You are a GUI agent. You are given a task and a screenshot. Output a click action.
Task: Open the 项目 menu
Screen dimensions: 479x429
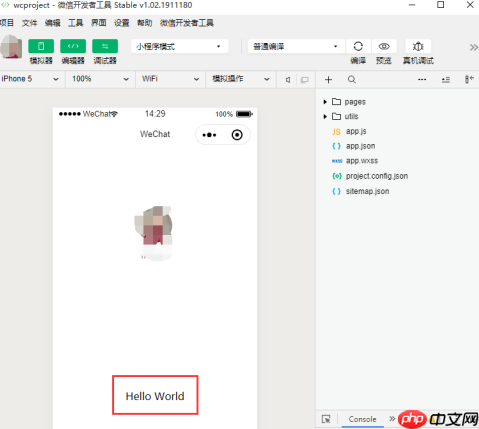coord(7,23)
